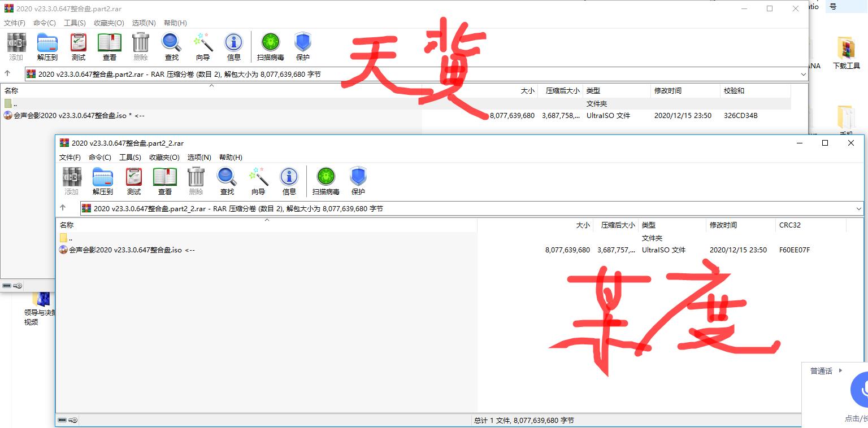Sort by 名称 column in part2_2.rar window

point(267,225)
